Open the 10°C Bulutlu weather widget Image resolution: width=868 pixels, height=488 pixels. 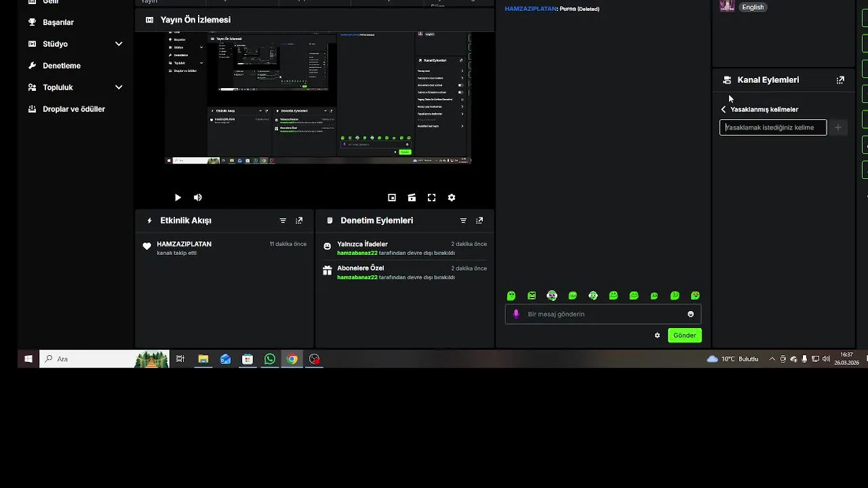coord(732,359)
